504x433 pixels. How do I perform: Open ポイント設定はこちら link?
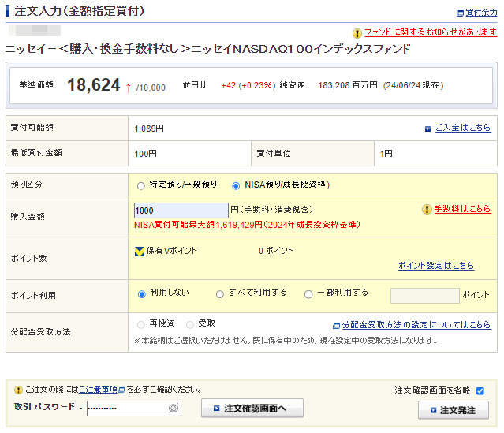[x=435, y=266]
